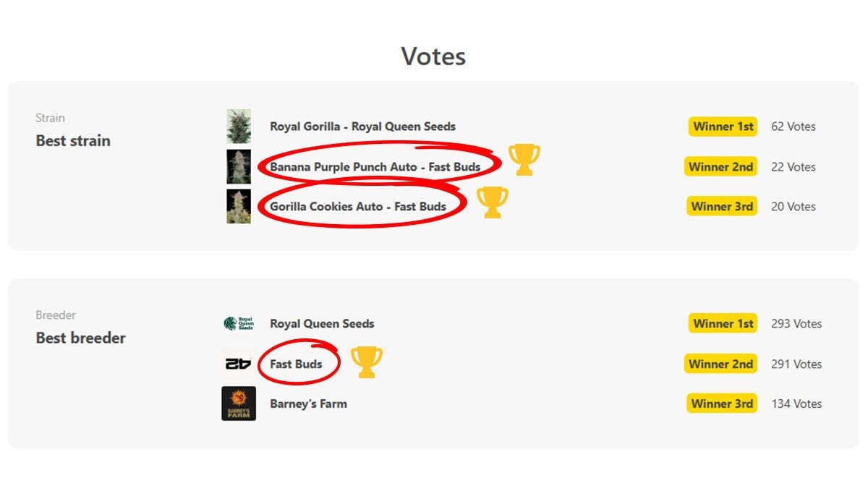Image resolution: width=868 pixels, height=491 pixels.
Task: Click the 291 Votes count
Action: (x=796, y=364)
